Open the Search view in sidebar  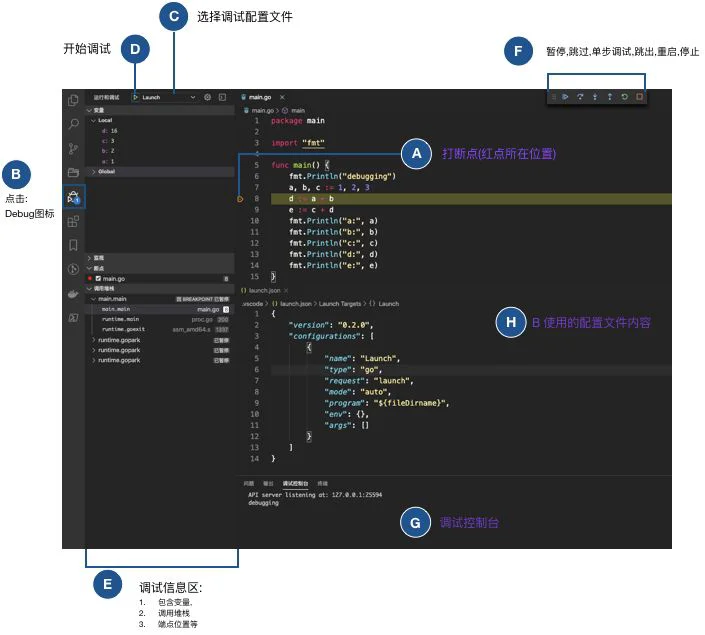click(x=73, y=125)
